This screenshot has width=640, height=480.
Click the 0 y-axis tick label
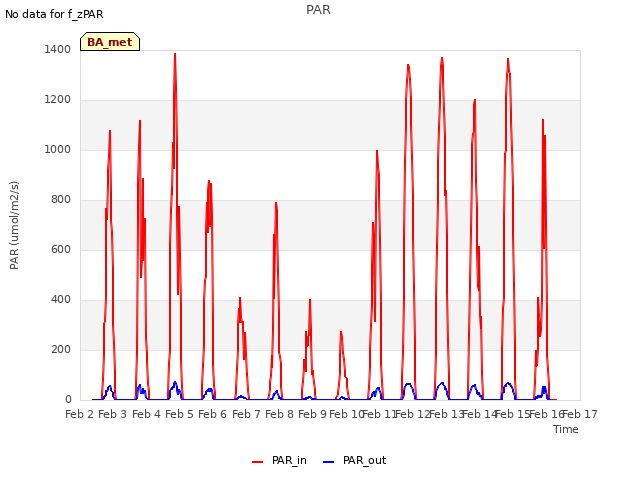tap(68, 400)
